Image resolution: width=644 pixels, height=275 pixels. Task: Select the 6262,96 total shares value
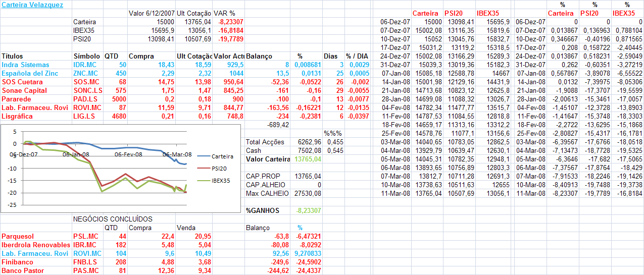pos(310,142)
